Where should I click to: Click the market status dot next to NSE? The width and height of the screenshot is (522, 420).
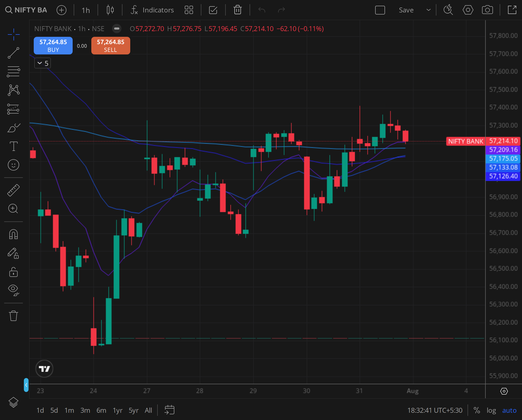[x=117, y=29]
